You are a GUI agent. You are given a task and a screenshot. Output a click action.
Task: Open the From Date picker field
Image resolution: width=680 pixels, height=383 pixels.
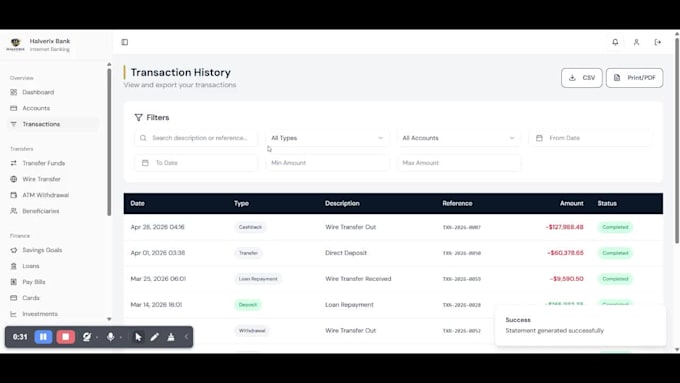pos(590,138)
